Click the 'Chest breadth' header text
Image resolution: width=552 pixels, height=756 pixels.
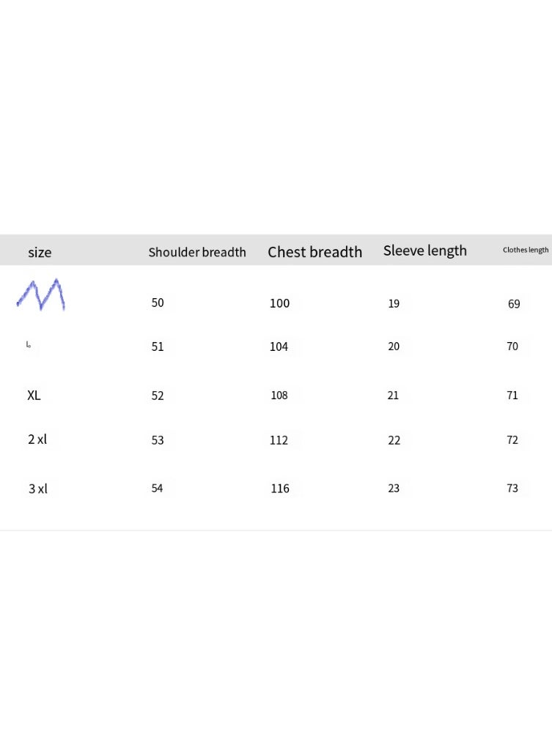coord(314,252)
